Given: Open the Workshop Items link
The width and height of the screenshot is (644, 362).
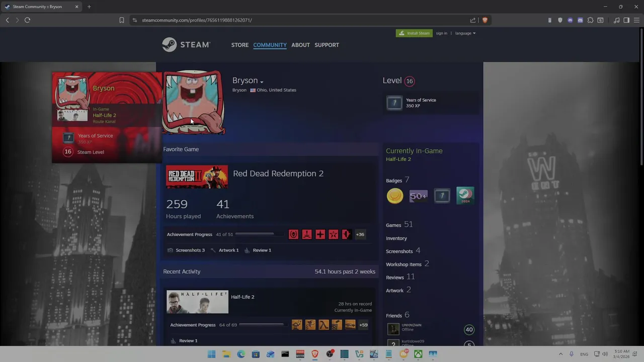Looking at the screenshot, I should (x=408, y=264).
